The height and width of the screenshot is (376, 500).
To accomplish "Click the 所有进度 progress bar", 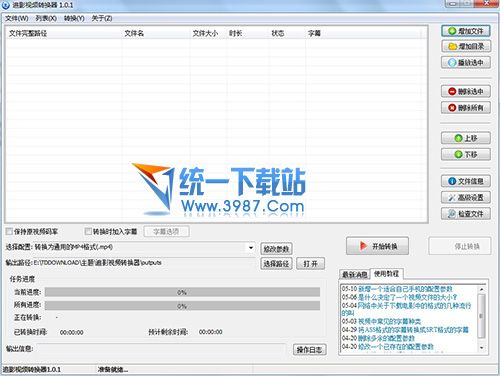I will 182,306.
